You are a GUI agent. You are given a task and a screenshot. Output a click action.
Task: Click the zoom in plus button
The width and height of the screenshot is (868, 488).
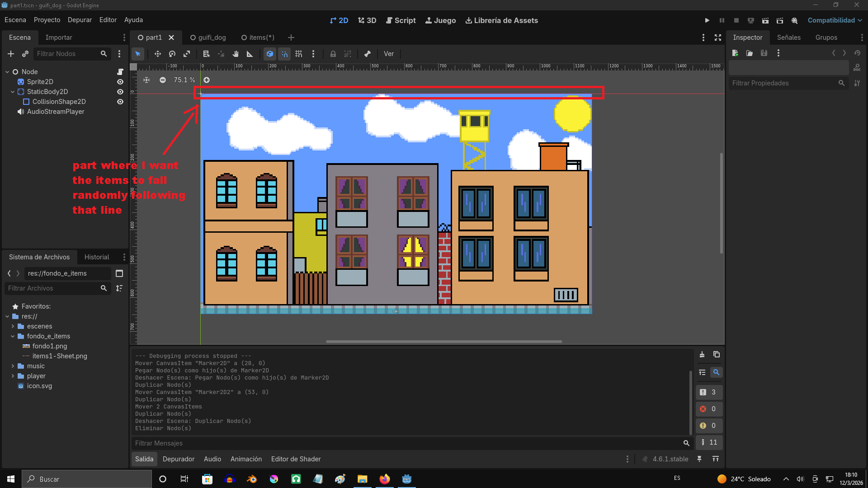(207, 80)
